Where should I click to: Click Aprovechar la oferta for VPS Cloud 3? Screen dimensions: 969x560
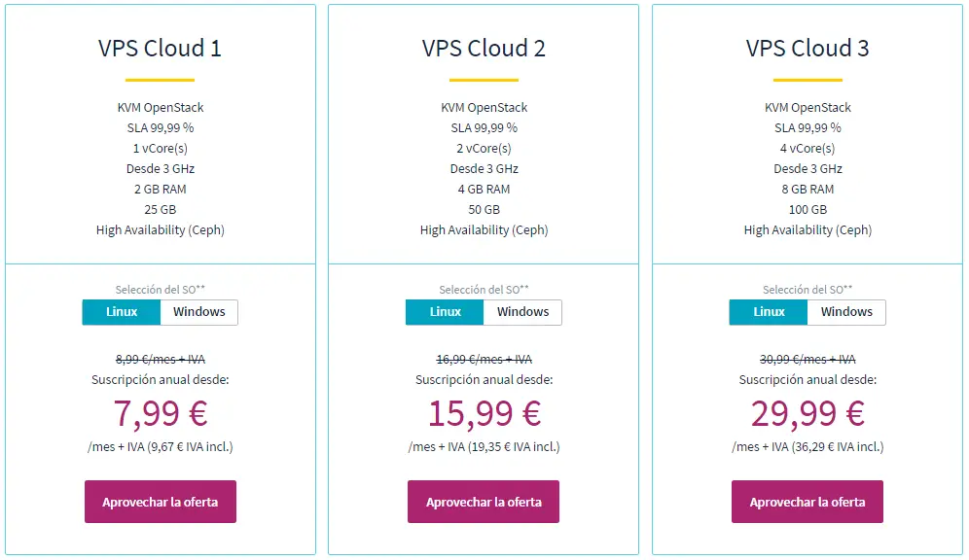(807, 502)
